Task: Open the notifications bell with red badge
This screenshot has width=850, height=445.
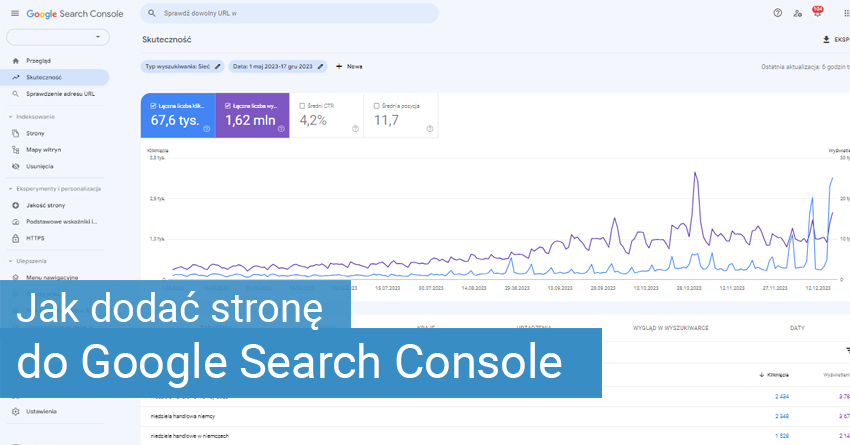Action: click(x=817, y=13)
